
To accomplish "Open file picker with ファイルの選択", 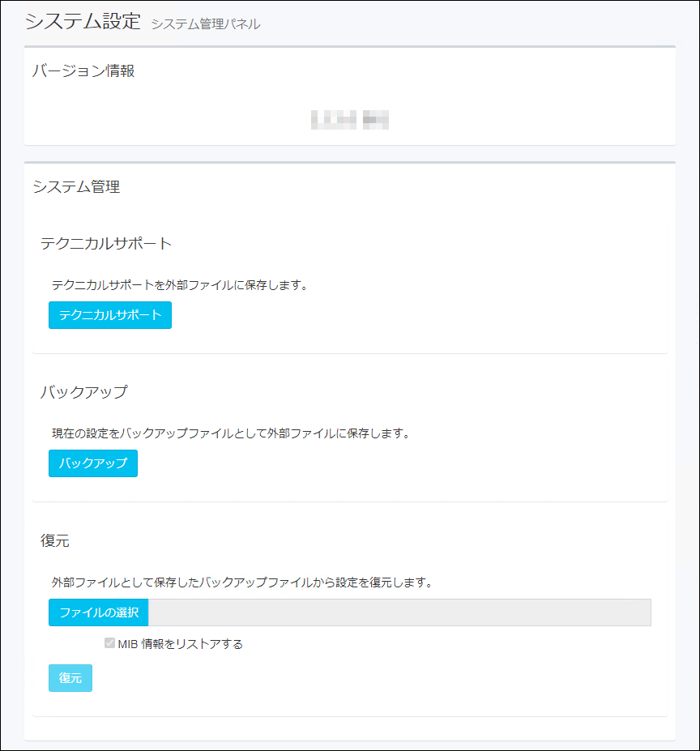I will click(x=99, y=612).
